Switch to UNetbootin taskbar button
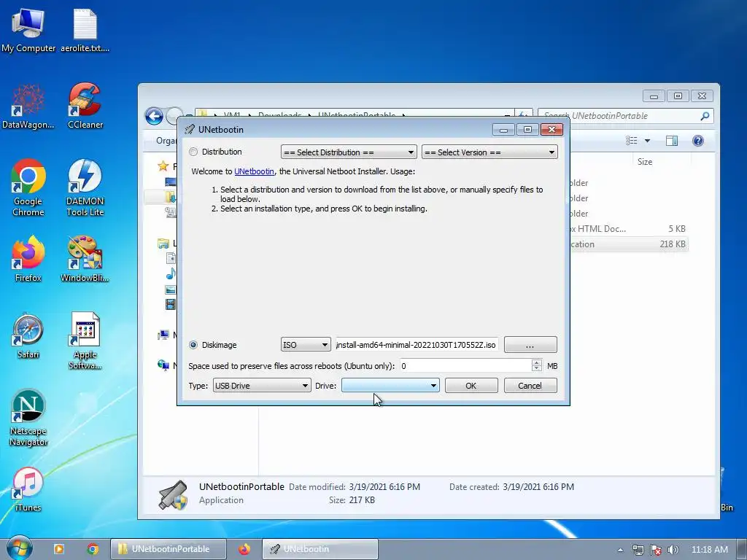This screenshot has width=747, height=560. point(320,549)
